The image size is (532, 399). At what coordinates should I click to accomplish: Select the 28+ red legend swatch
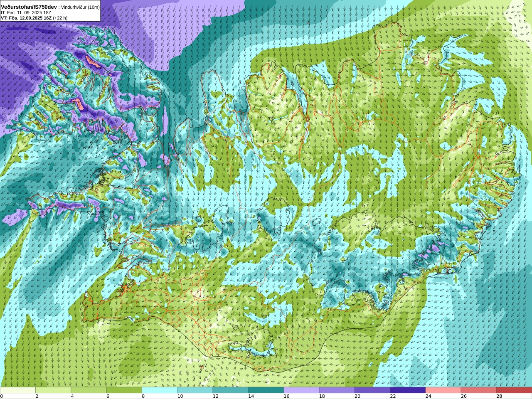coord(514,390)
